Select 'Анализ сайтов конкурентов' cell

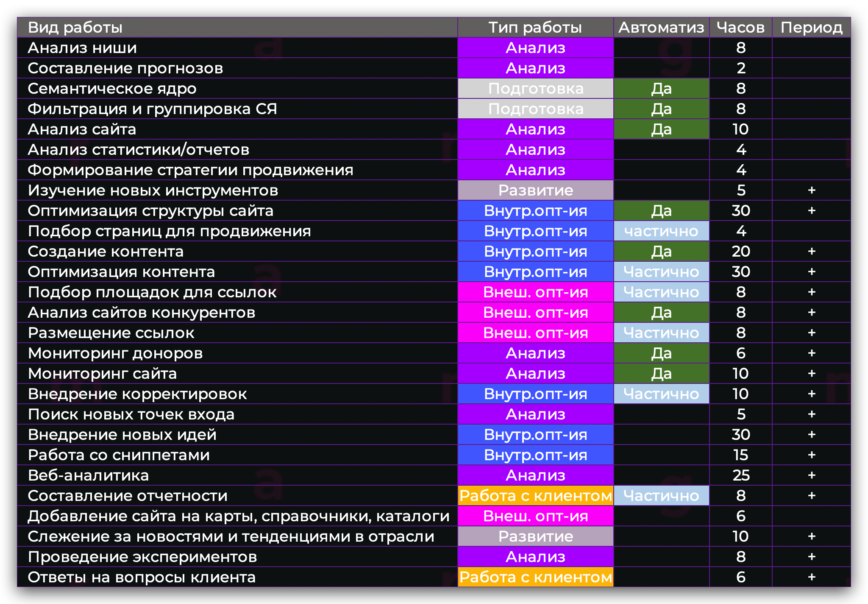click(237, 313)
